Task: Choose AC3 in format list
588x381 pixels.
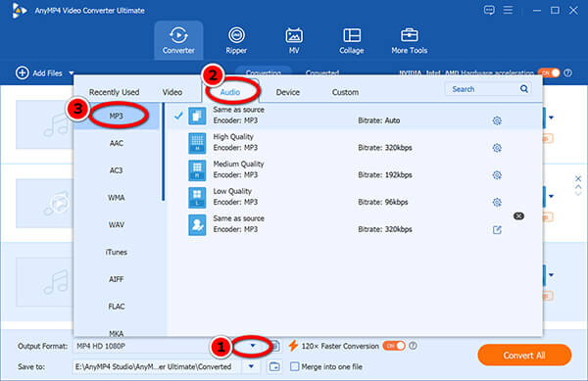Action: pyautogui.click(x=117, y=170)
